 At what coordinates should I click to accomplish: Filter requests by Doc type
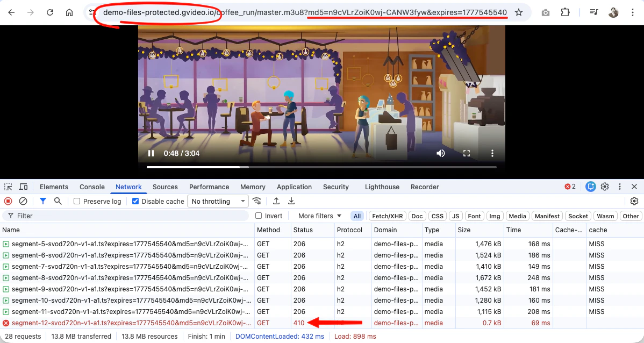417,216
